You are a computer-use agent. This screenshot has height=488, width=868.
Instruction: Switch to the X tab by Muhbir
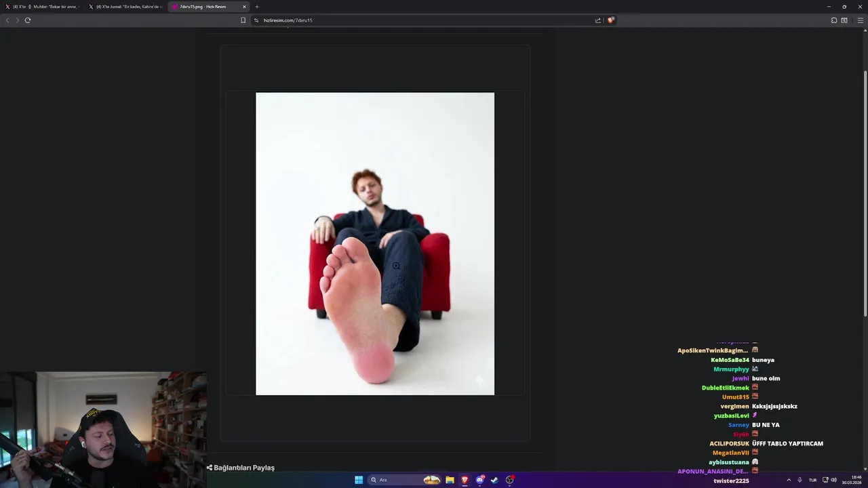click(44, 7)
